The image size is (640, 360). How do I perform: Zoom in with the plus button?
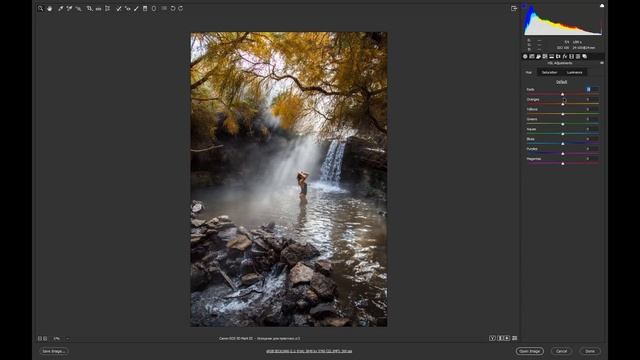coord(45,338)
